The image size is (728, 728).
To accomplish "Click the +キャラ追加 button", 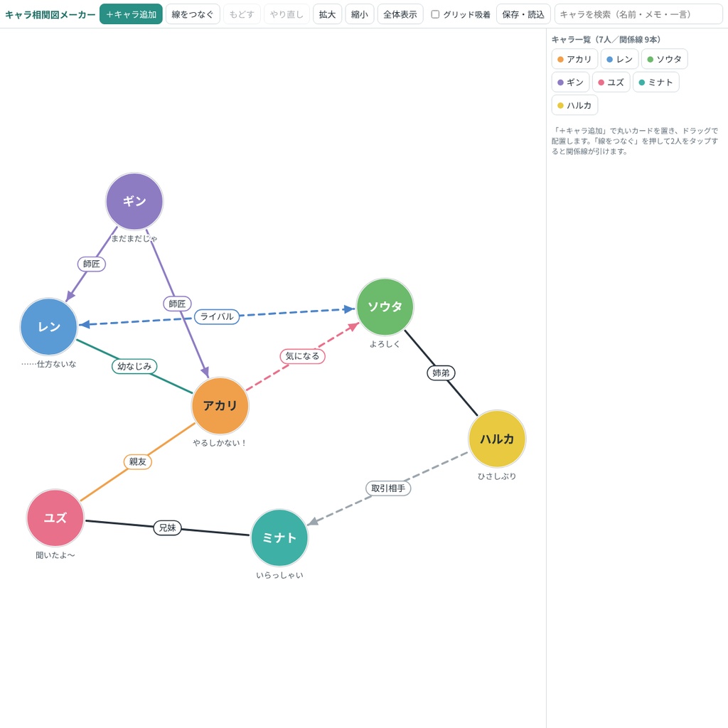I will click(x=131, y=14).
